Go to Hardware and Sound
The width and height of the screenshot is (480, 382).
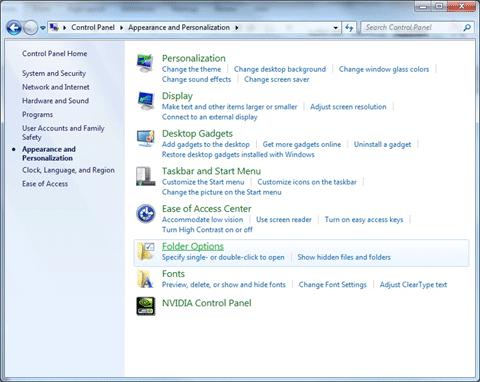55,101
